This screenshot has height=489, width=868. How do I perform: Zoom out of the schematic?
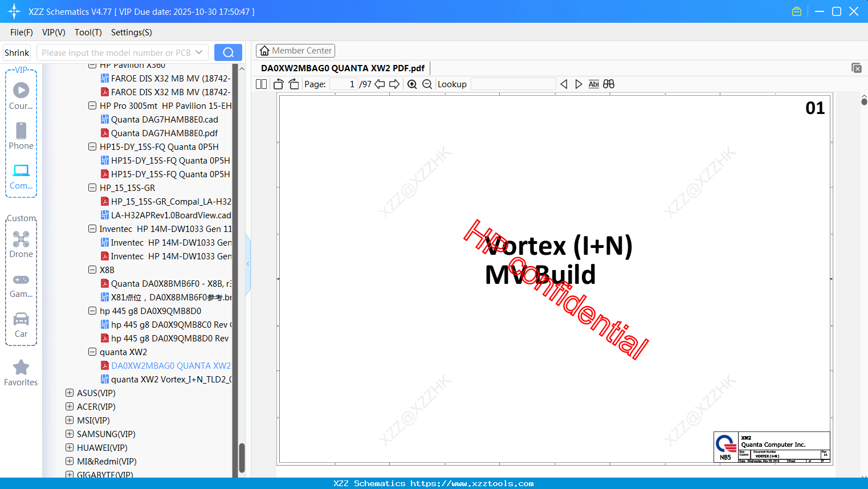[x=427, y=84]
